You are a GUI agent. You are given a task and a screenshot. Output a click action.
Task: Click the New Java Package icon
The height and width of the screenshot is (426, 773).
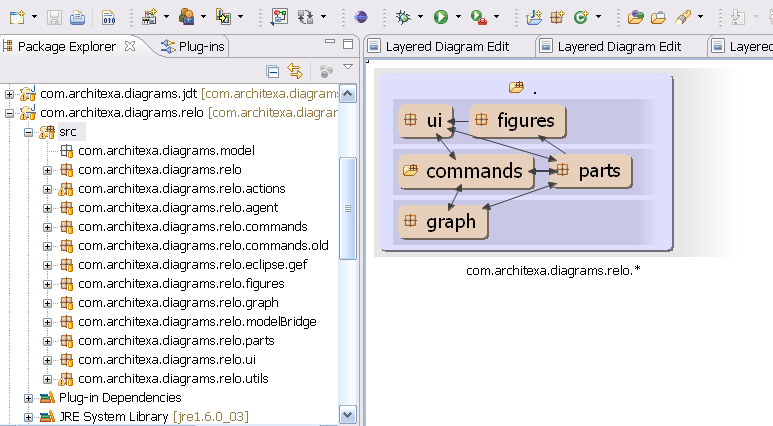(557, 17)
